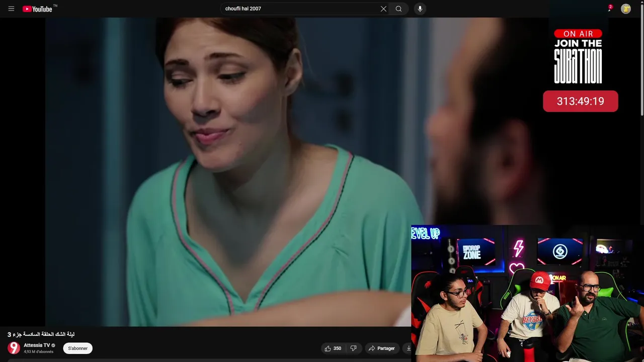Viewport: 644px width, 362px height.
Task: Click the Attessia TV channel avatar
Action: click(14, 348)
